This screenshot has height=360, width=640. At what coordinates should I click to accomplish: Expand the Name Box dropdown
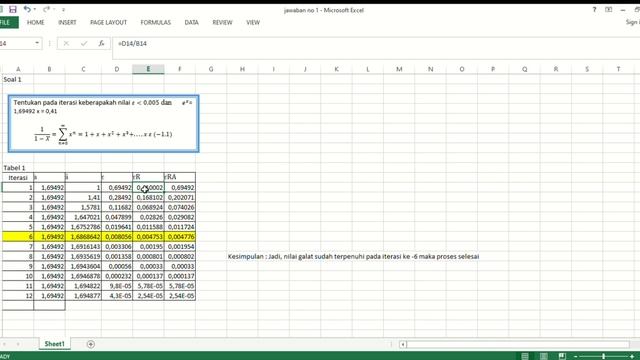click(x=37, y=43)
